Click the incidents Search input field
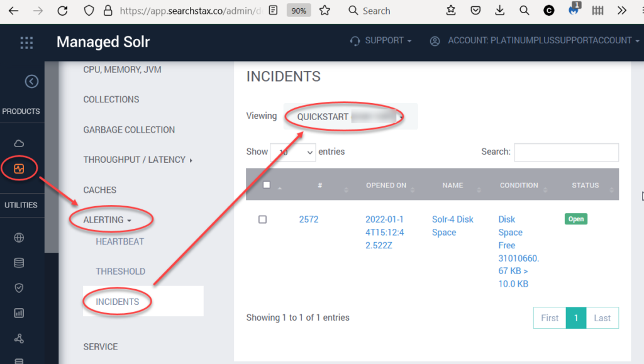The width and height of the screenshot is (644, 364). tap(567, 152)
